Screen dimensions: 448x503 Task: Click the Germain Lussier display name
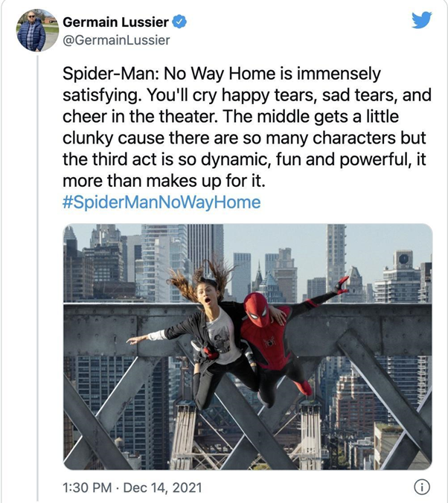(115, 22)
